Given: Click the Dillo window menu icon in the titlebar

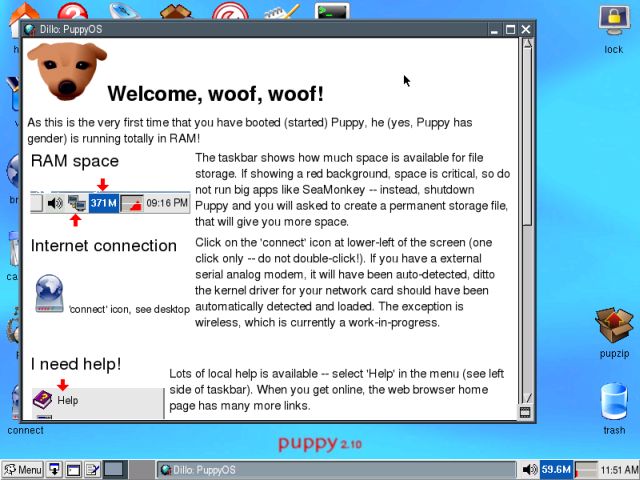Looking at the screenshot, I should [x=29, y=29].
